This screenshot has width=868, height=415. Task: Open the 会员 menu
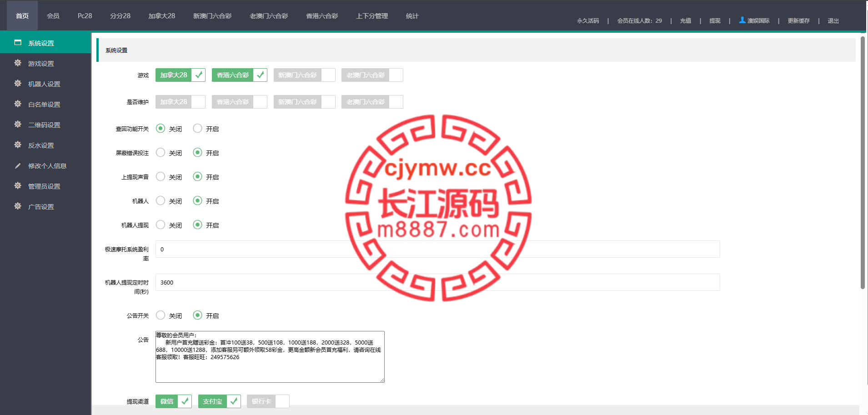coord(53,16)
